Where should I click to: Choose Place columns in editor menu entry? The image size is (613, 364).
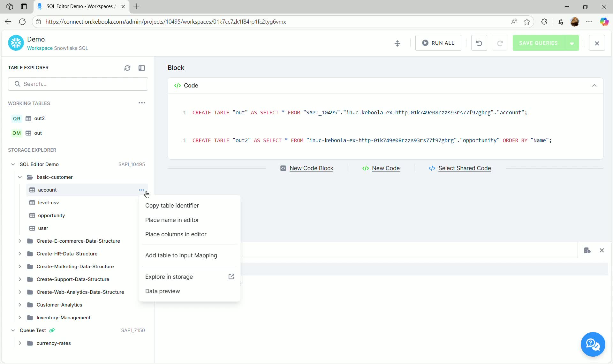click(176, 234)
